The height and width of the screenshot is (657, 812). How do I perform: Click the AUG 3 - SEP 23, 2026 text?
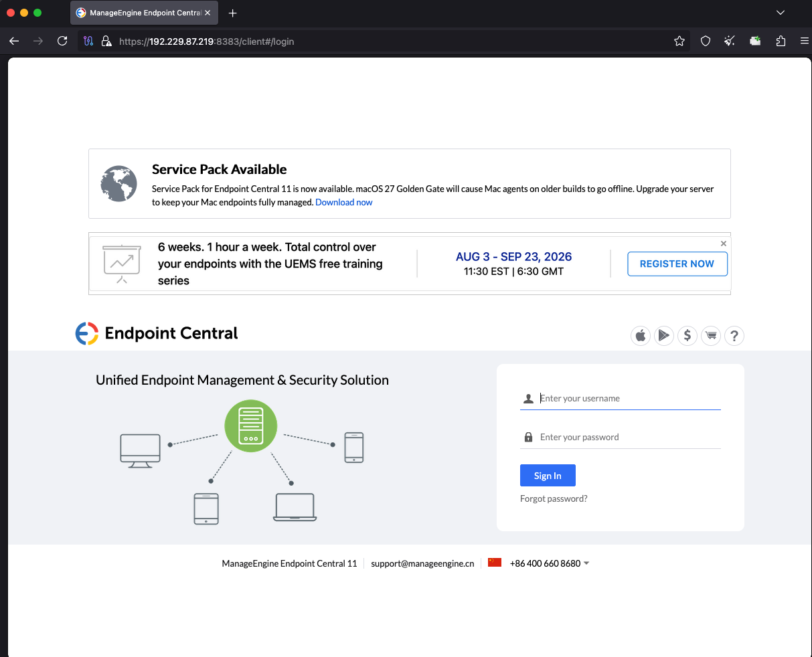pos(514,257)
